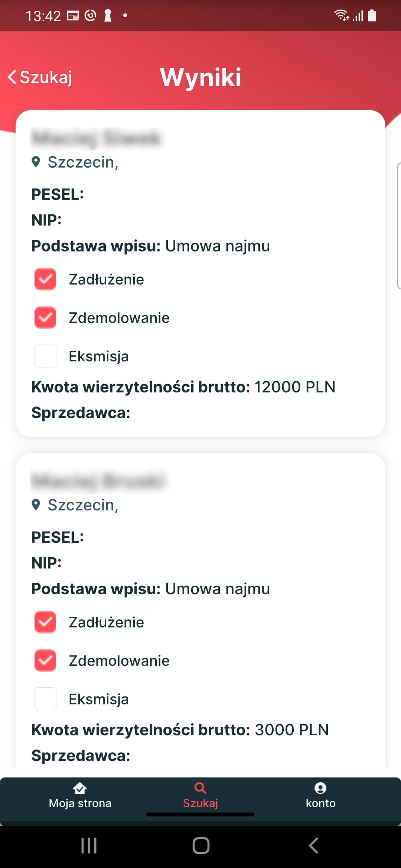Tap the location pin in second result card

pyautogui.click(x=36, y=505)
